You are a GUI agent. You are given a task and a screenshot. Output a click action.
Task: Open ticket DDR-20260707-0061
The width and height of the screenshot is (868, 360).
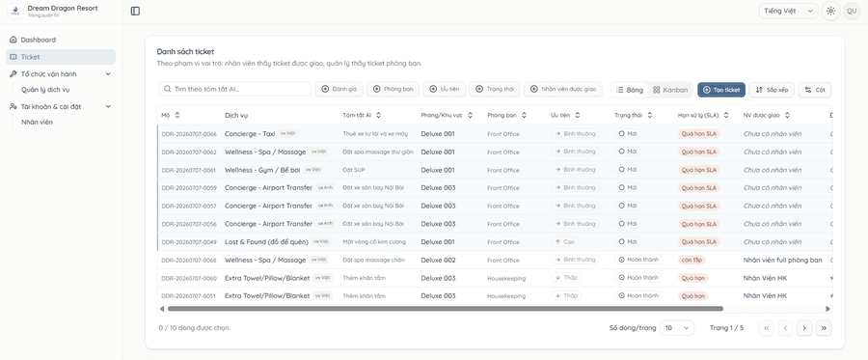tap(189, 170)
